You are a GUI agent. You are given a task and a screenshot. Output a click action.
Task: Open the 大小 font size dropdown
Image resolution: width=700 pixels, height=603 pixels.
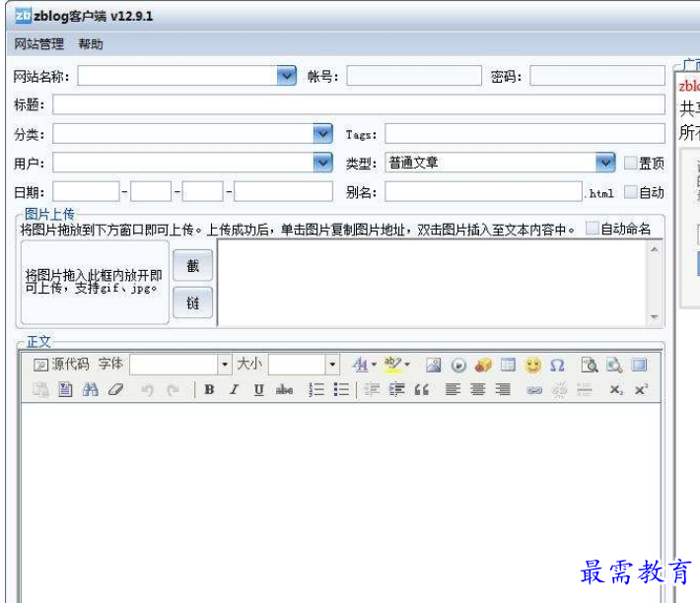tap(332, 365)
